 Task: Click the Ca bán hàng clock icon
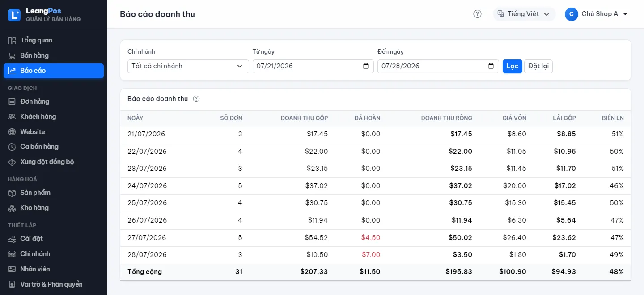coord(12,147)
